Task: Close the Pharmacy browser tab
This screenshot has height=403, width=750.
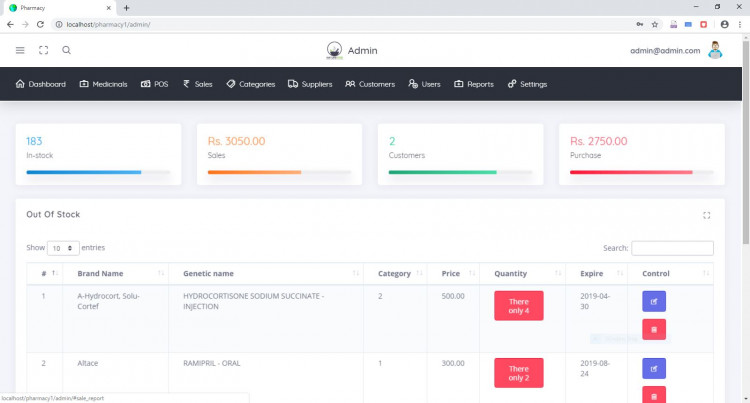Action: [x=109, y=8]
